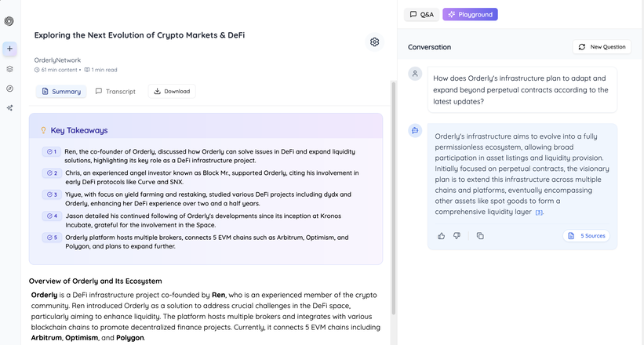Open the Transcript tab
644x345 pixels.
(115, 92)
